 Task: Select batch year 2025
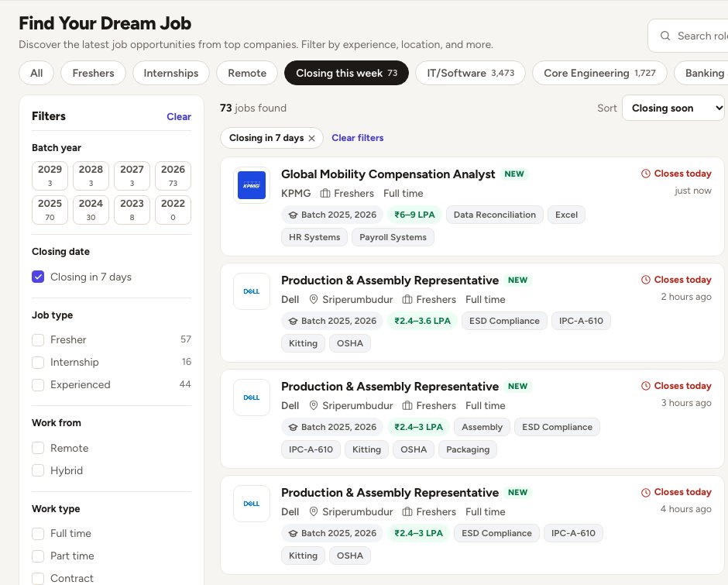click(50, 210)
